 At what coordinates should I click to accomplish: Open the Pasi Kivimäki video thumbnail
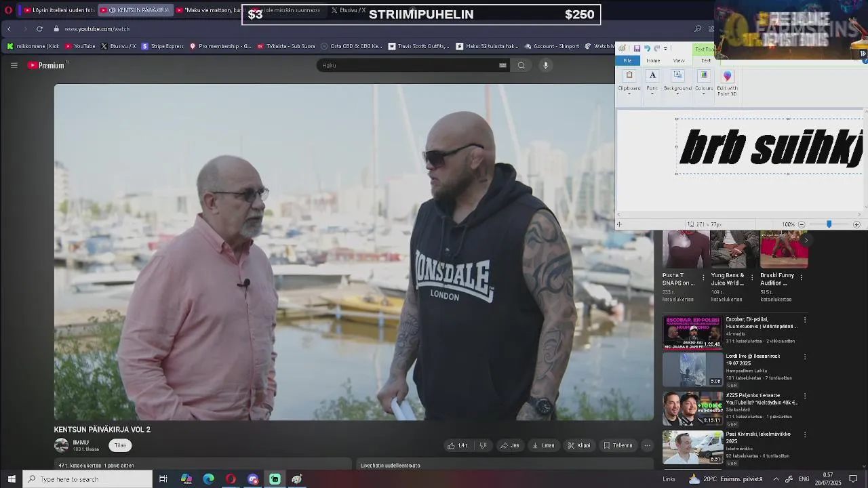click(x=692, y=447)
